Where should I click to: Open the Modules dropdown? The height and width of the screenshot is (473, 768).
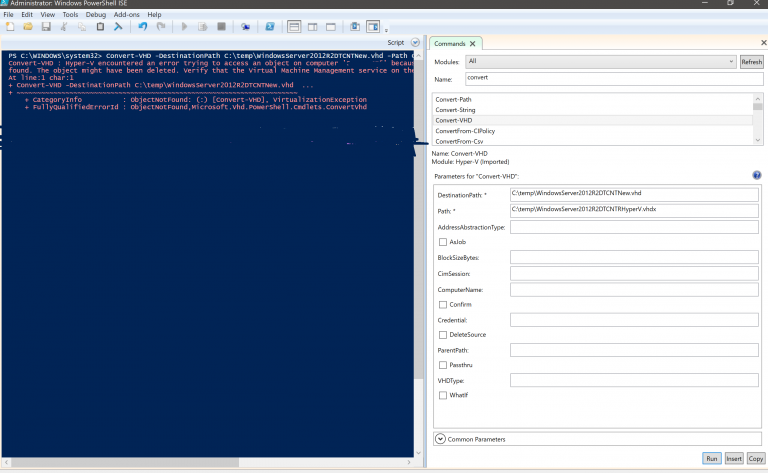pyautogui.click(x=600, y=62)
